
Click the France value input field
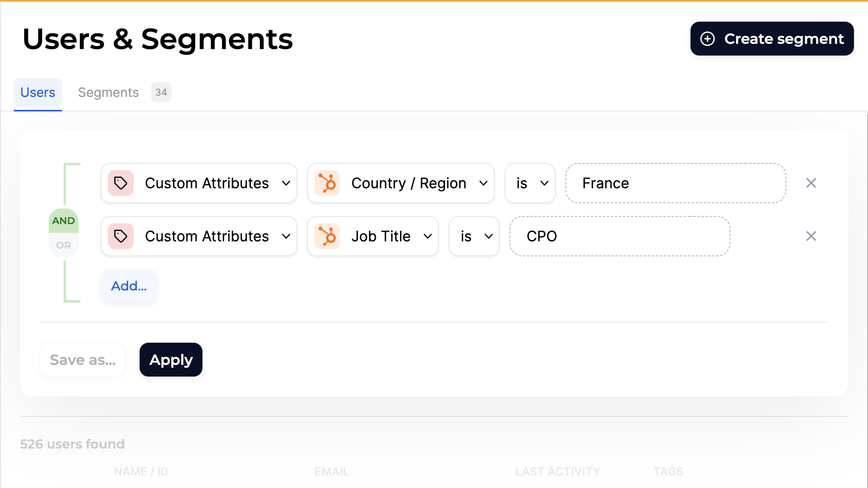click(x=675, y=183)
